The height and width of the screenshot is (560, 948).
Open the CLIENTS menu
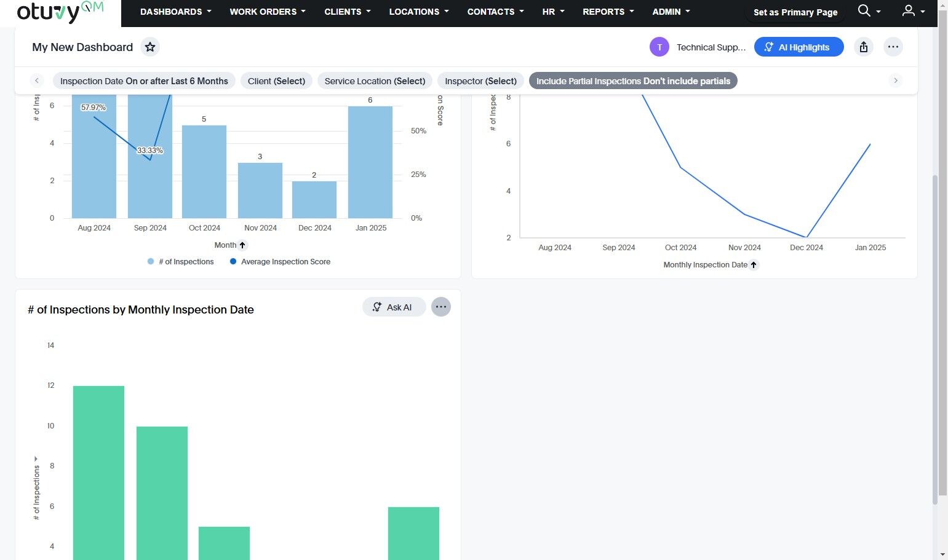pos(348,12)
